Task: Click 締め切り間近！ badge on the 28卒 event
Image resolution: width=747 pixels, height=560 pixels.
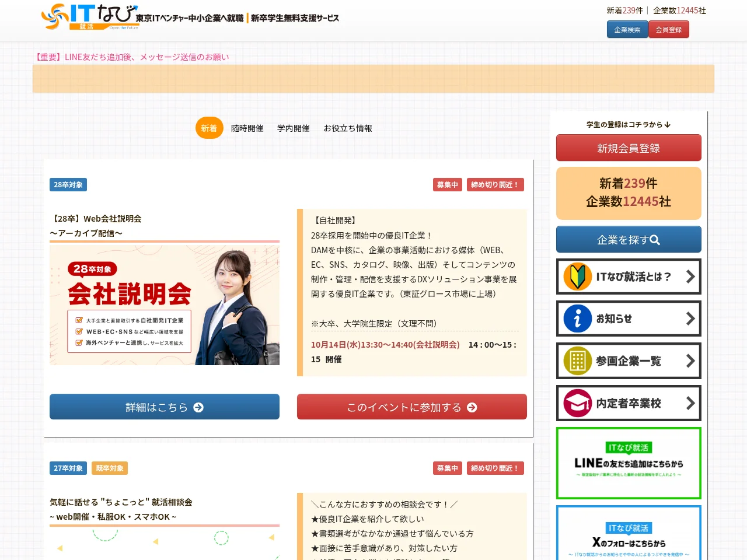Action: tap(495, 185)
